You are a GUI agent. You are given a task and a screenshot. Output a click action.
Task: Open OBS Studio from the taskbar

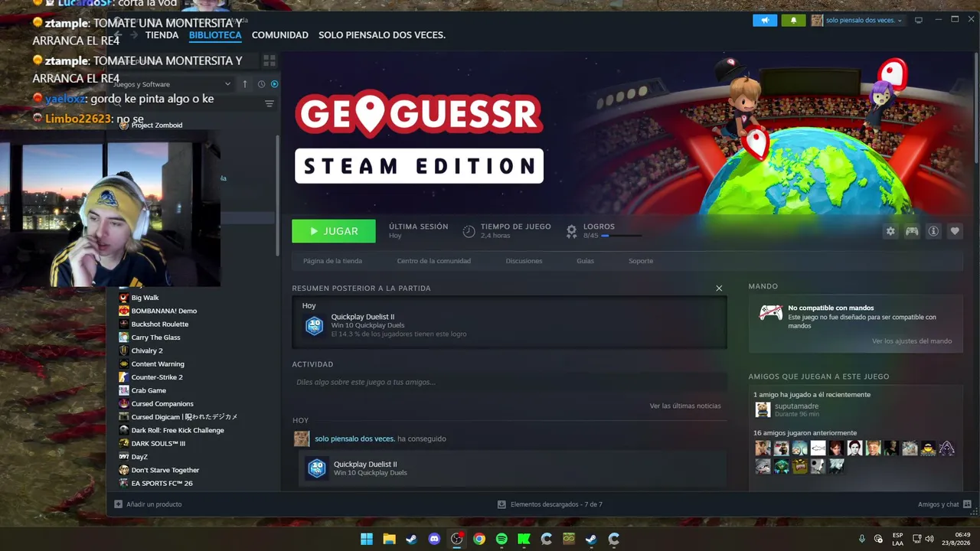point(457,539)
